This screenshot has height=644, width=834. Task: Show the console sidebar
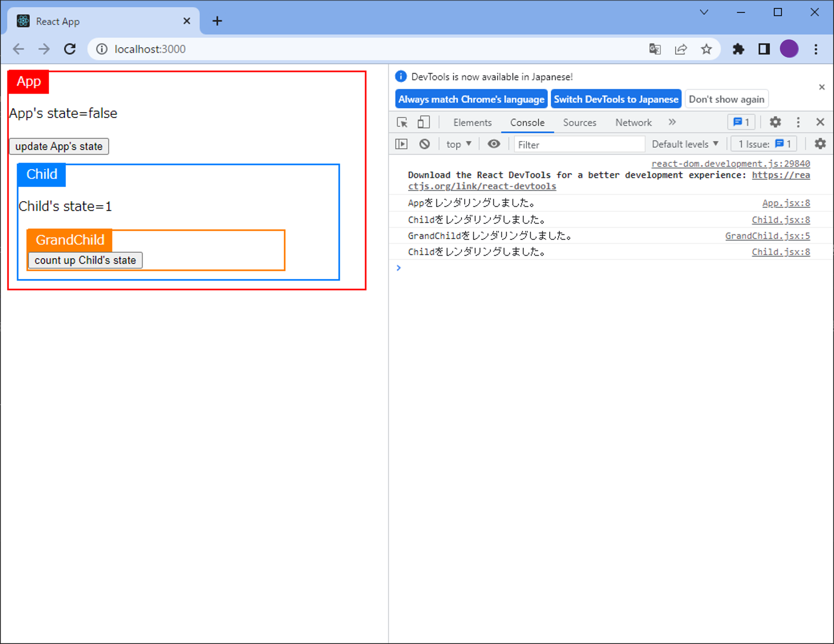click(x=401, y=144)
